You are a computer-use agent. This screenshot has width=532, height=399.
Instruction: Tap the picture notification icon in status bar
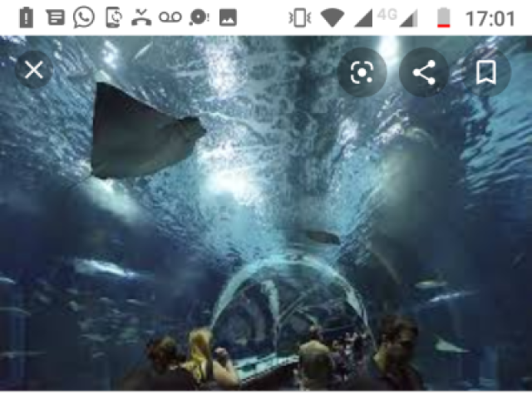coord(228,17)
